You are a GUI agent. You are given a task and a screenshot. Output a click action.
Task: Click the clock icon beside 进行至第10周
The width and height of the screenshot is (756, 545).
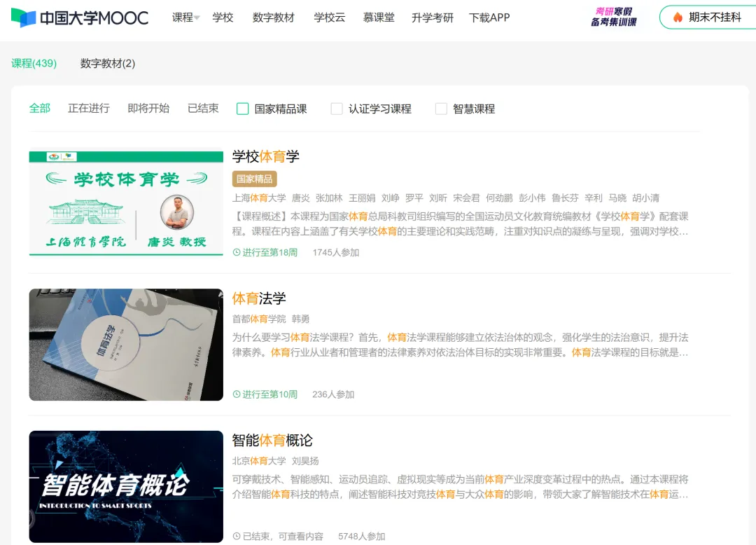pos(237,394)
